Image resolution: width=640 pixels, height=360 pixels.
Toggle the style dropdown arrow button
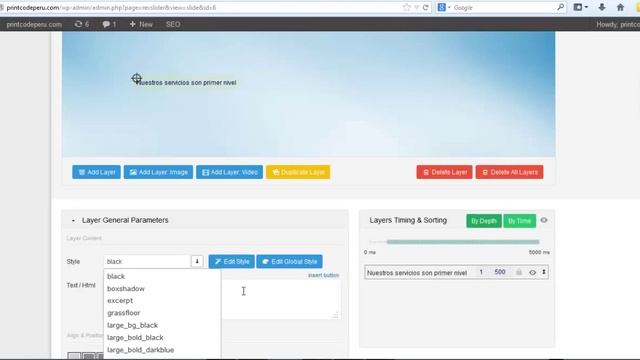point(197,262)
